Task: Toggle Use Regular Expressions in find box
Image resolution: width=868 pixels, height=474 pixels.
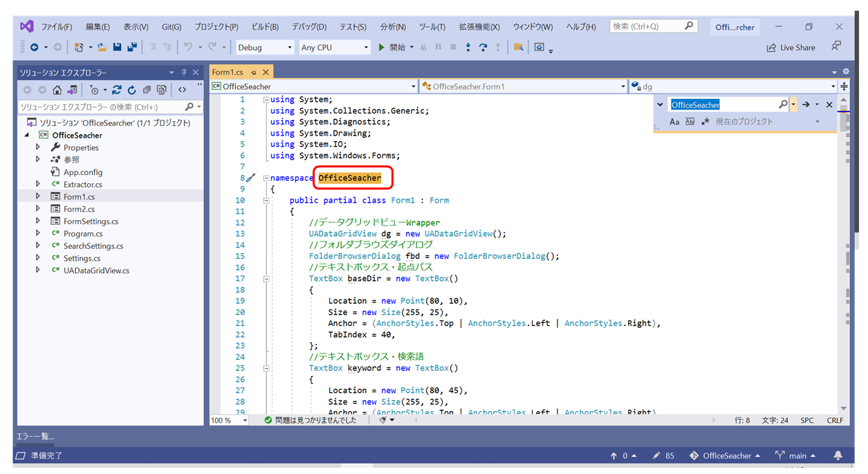Action: [705, 122]
